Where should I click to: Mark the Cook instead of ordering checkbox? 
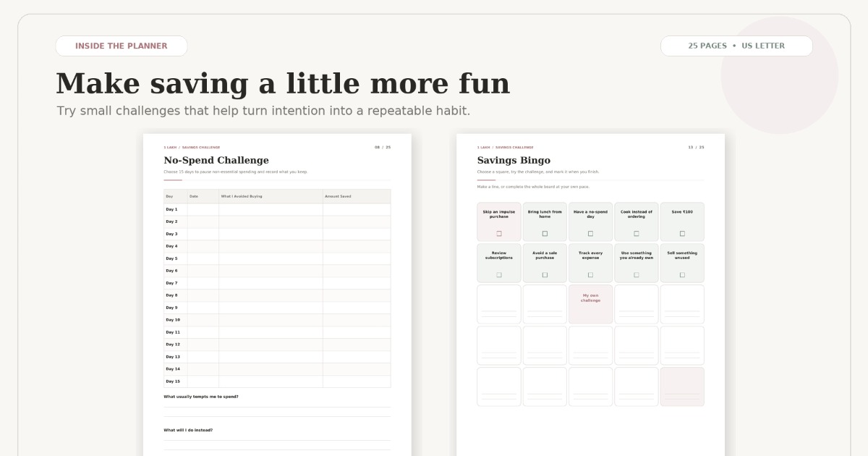tap(637, 233)
